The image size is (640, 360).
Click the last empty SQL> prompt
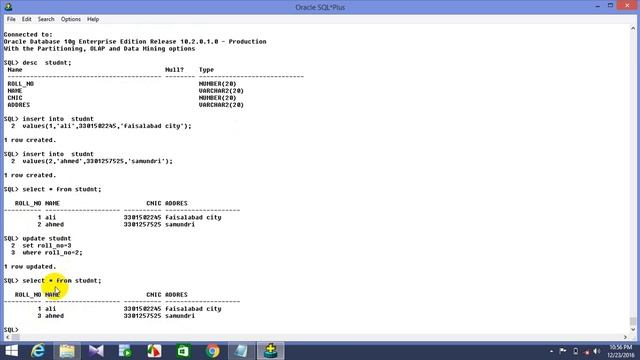[11, 329]
